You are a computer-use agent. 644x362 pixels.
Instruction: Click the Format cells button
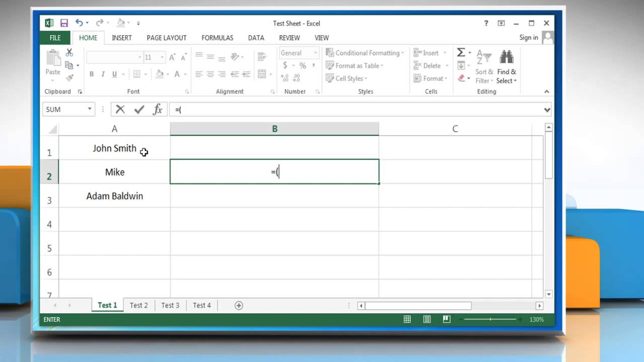pos(429,78)
